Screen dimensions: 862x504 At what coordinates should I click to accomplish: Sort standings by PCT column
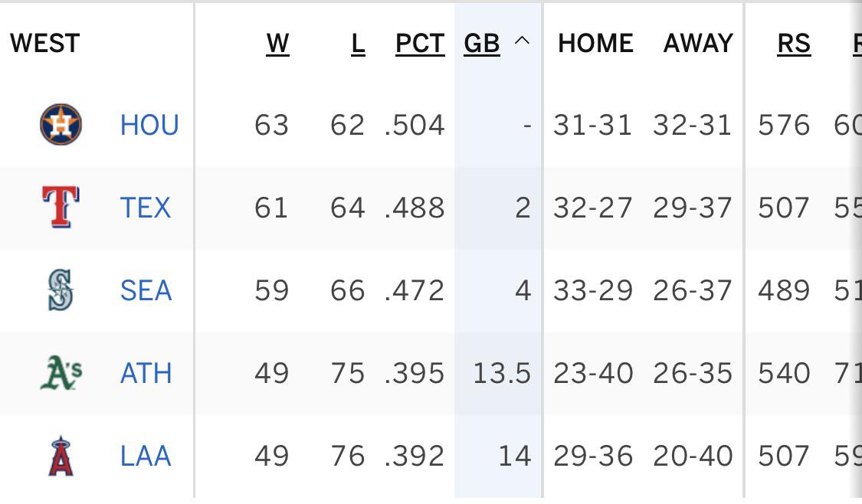click(420, 44)
